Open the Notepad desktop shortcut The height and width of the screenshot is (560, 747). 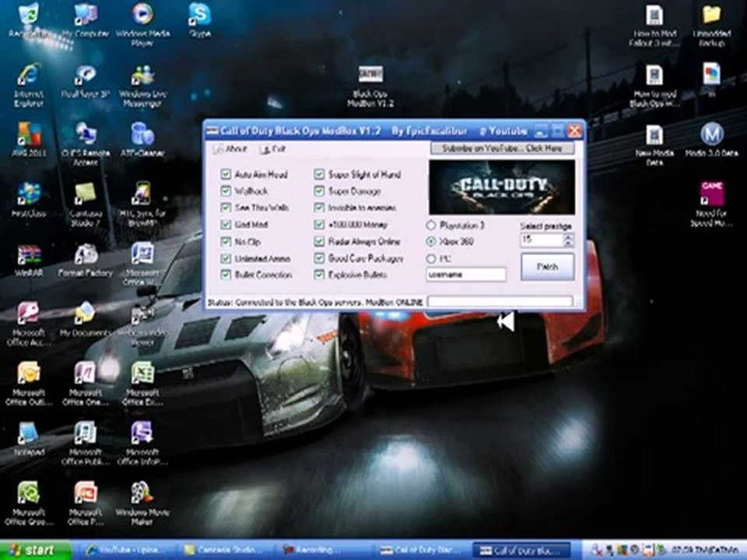(x=29, y=438)
